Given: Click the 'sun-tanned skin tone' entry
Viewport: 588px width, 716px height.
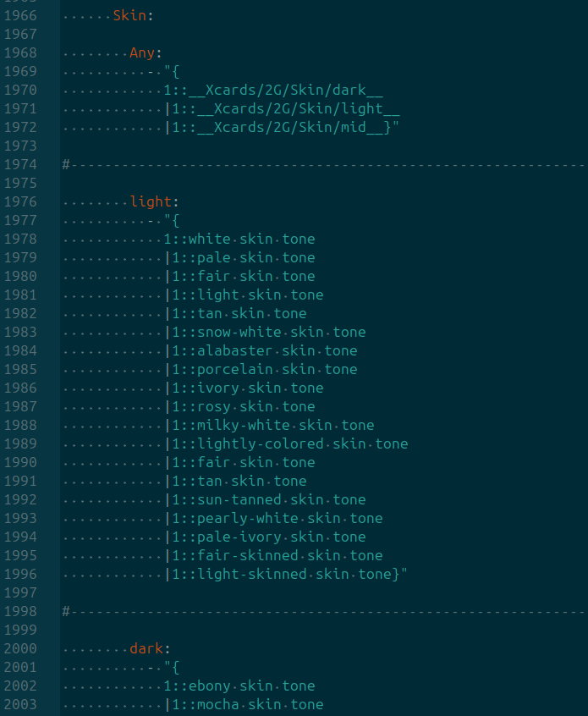Looking at the screenshot, I should [281, 500].
